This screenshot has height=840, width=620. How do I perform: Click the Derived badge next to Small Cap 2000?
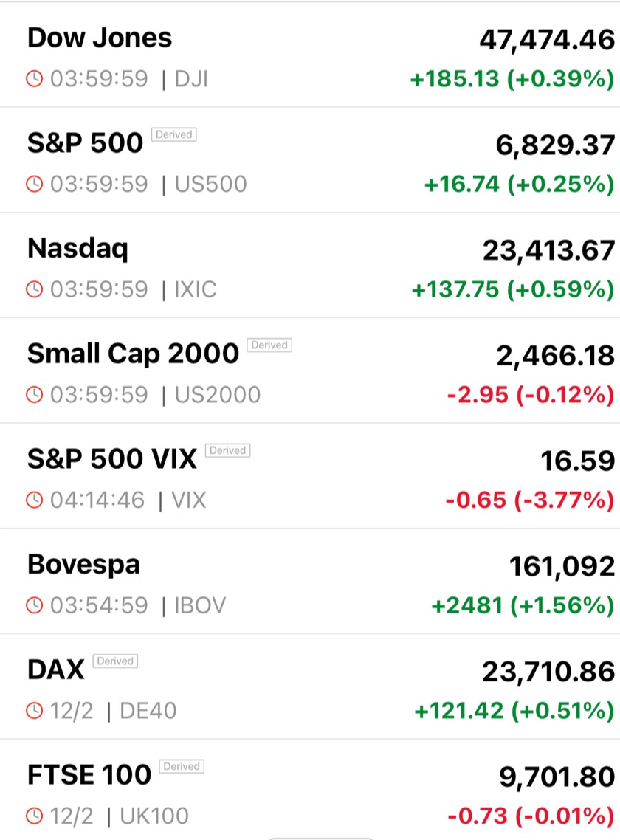(269, 345)
